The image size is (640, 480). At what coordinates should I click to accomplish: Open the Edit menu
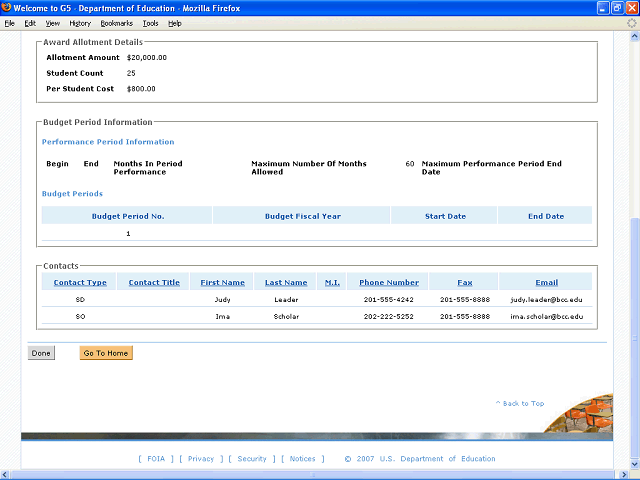30,22
